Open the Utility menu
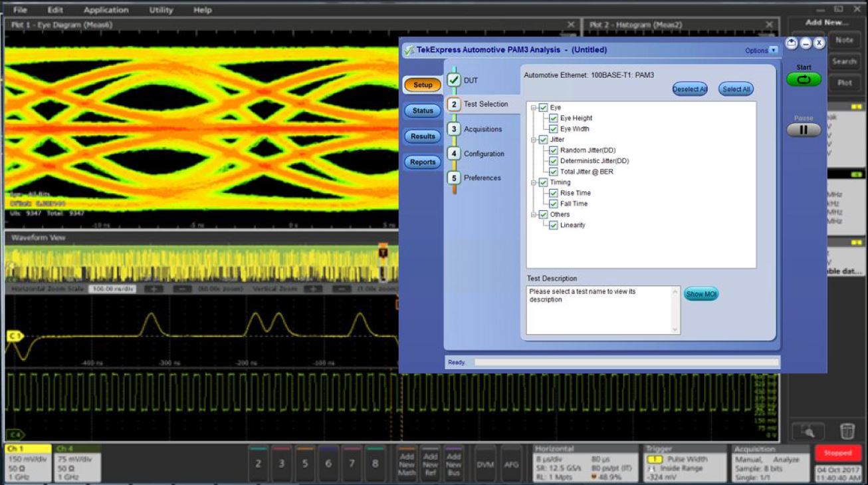Viewport: 868px width, 485px height. 161,10
